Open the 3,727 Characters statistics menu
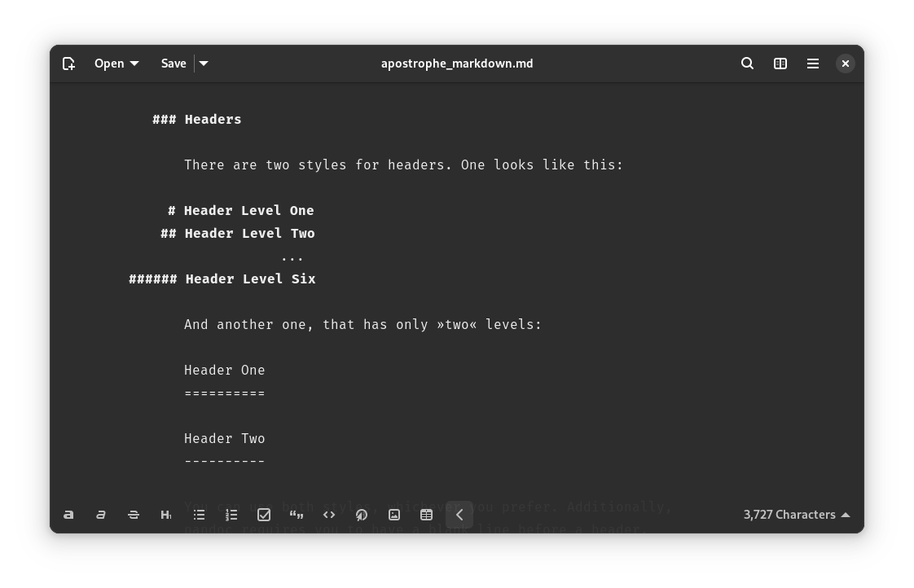This screenshot has height=588, width=914. coord(796,515)
